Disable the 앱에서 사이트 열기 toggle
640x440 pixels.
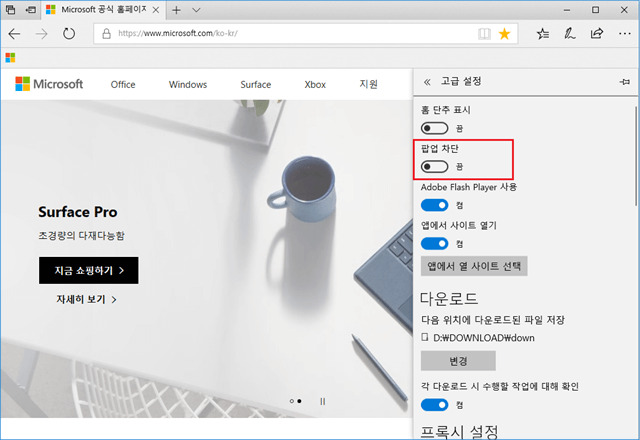(x=434, y=243)
